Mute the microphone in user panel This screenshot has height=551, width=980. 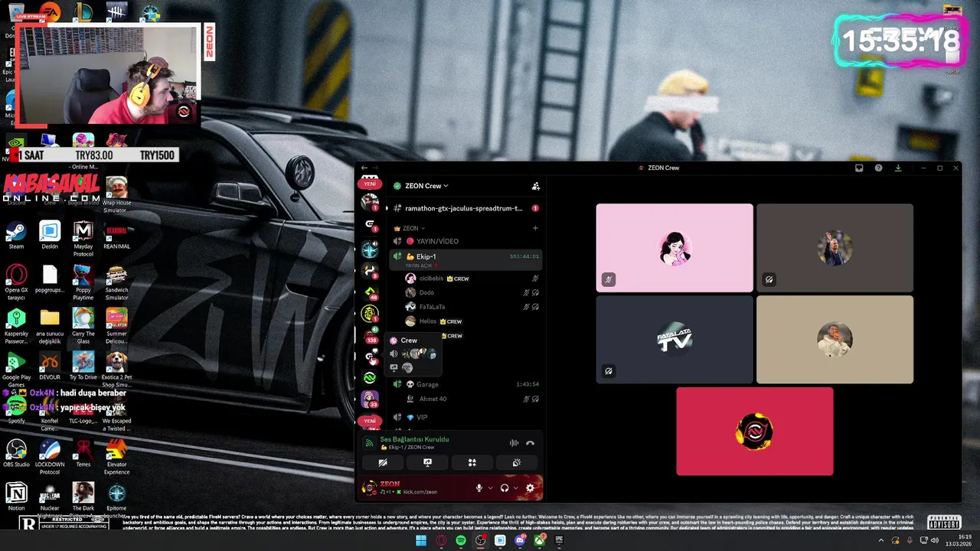coord(479,487)
